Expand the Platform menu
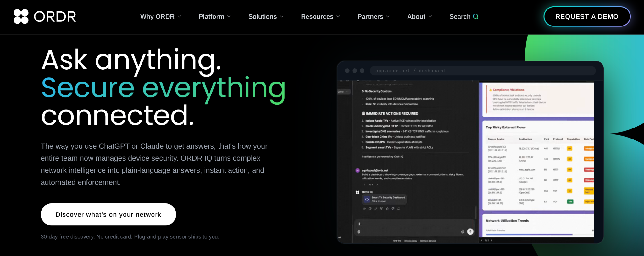644x256 pixels. [x=215, y=17]
